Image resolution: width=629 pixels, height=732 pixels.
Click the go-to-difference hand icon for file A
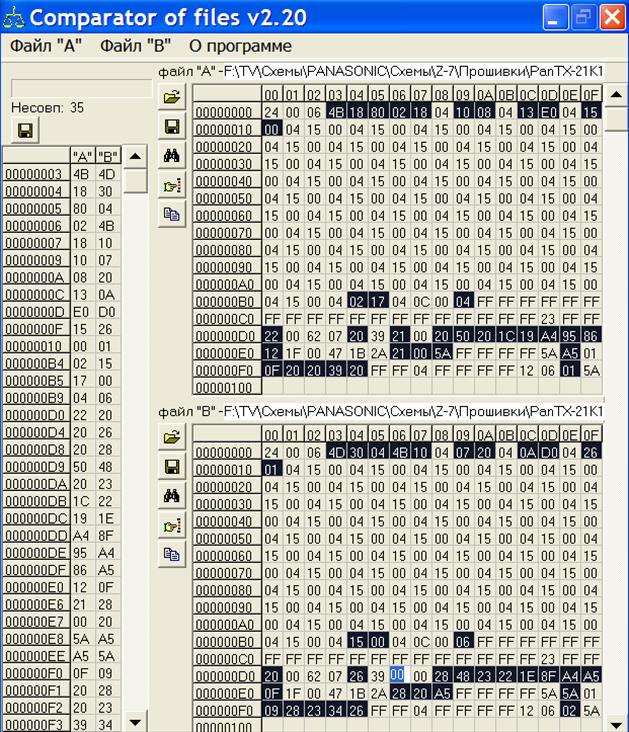click(172, 185)
